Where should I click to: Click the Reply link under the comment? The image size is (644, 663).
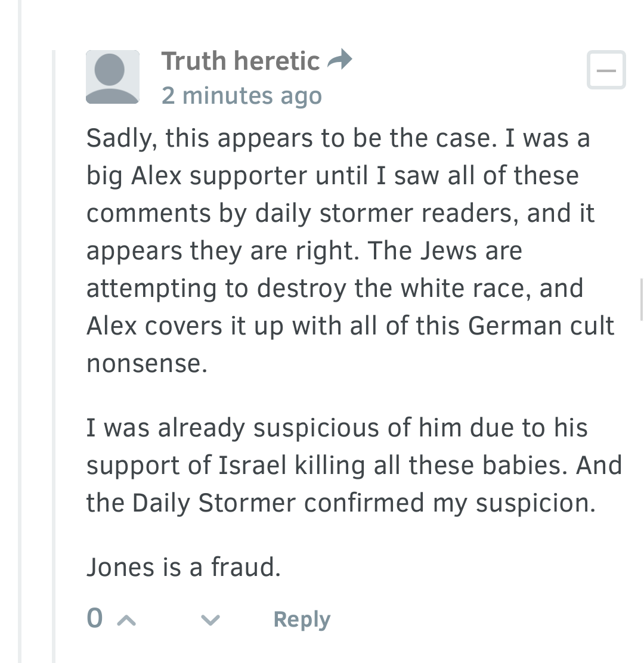(302, 620)
